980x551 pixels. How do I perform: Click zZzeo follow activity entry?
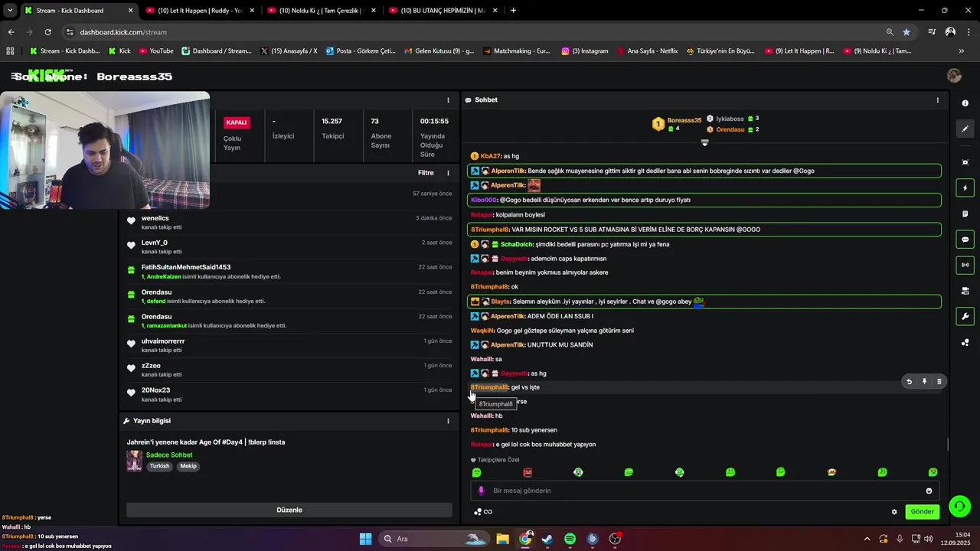(289, 370)
